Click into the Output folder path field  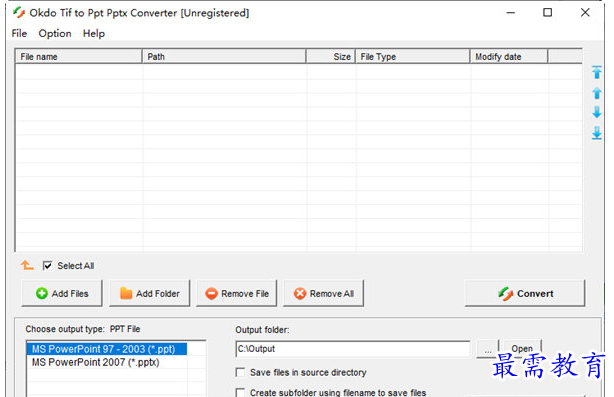[353, 348]
